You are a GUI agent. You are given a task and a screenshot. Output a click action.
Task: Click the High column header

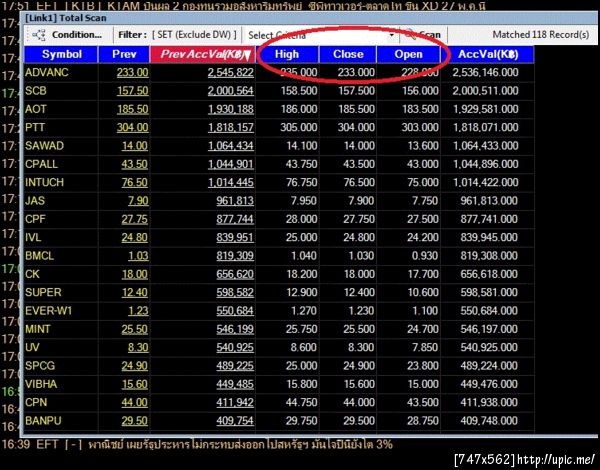pos(287,54)
